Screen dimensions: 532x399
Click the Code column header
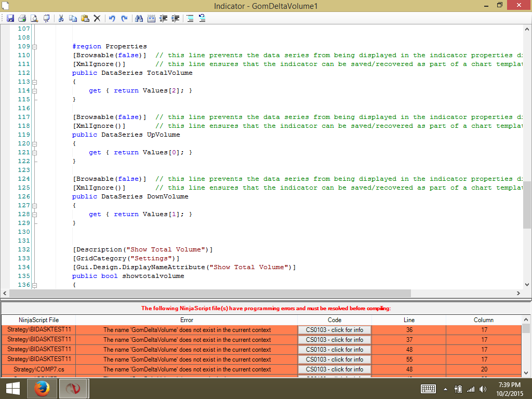click(335, 320)
